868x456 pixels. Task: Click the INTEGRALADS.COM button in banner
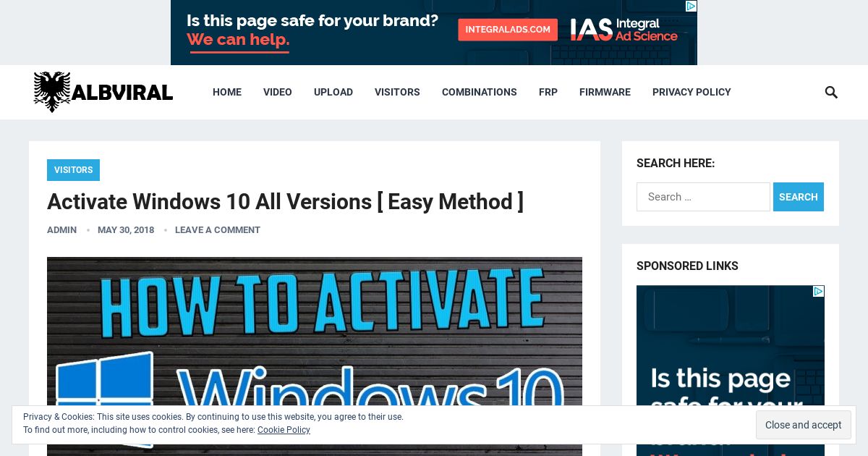pos(508,30)
